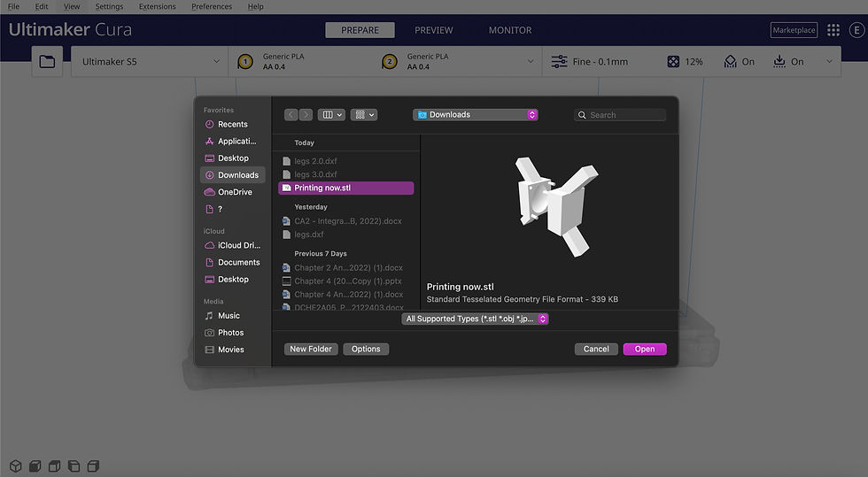868x477 pixels.
Task: Open the column view mode dropdown
Action: point(332,114)
